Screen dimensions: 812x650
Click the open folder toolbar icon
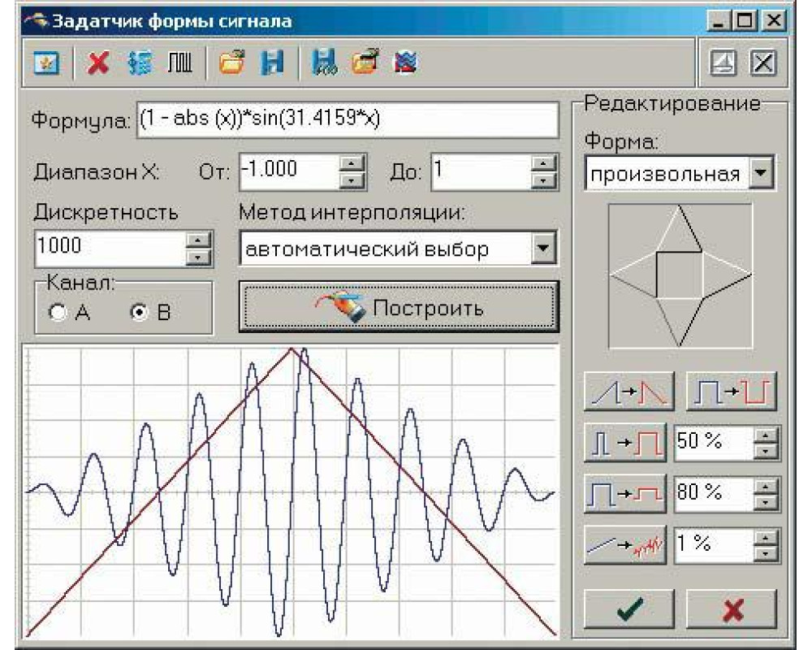pos(231,63)
